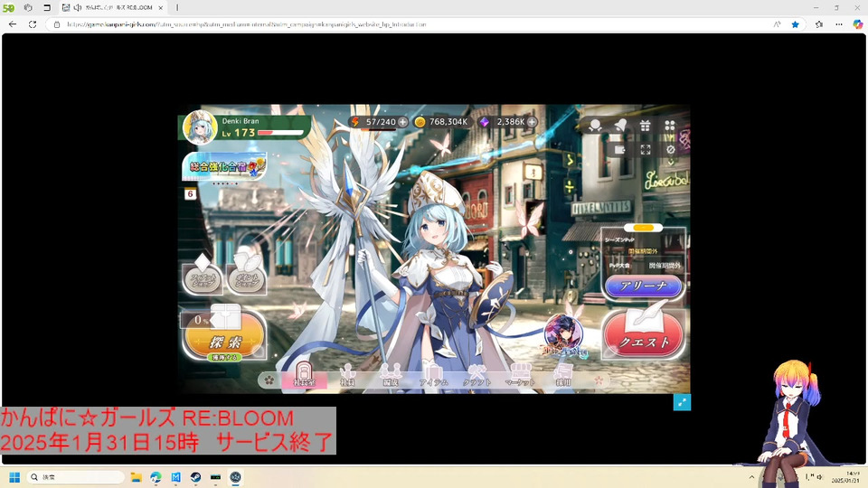Select the Formation tab with three figures

coord(391,376)
